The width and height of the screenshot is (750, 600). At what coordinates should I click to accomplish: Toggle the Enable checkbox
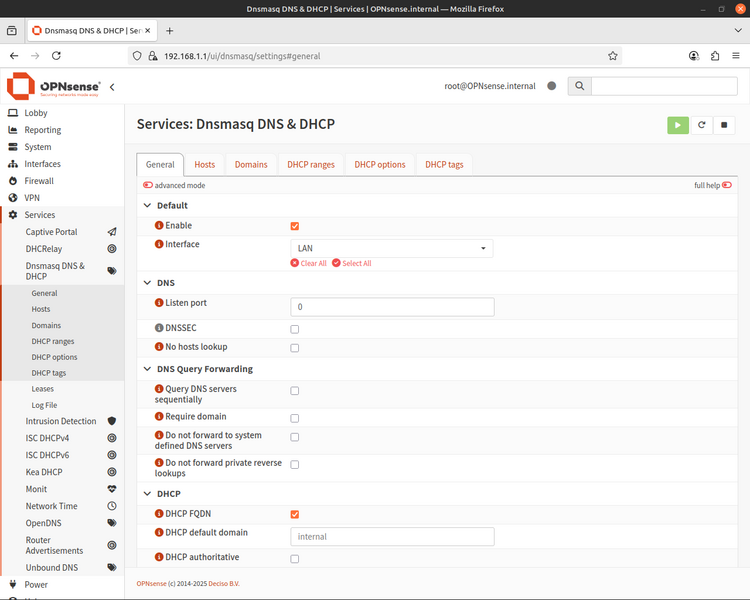[x=295, y=226]
